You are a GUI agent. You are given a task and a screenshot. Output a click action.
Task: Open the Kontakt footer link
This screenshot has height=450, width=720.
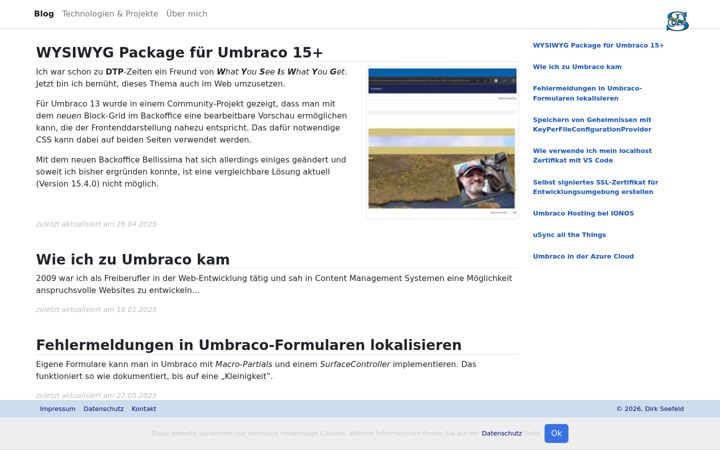click(144, 409)
